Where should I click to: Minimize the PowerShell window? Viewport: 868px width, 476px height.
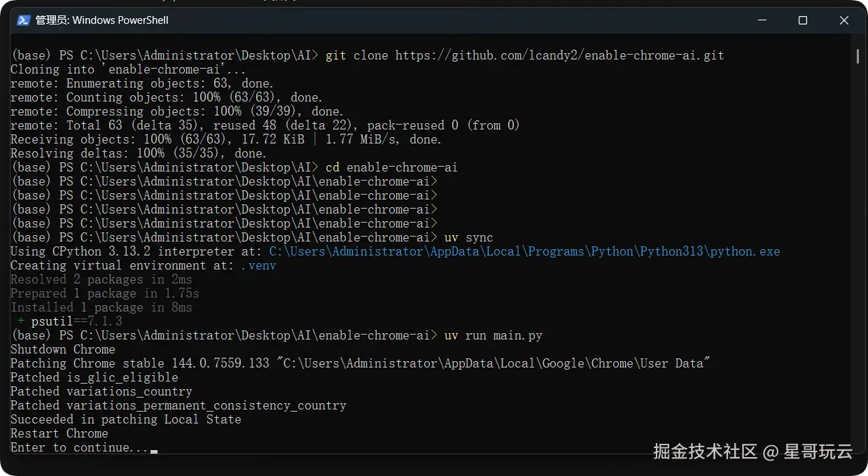coord(762,20)
